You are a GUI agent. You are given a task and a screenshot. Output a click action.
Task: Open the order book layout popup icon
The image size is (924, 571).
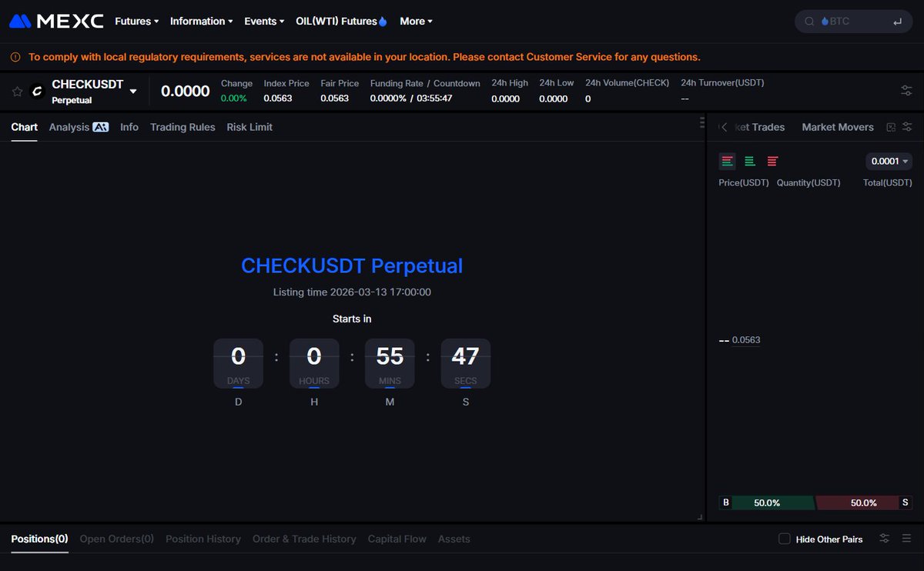pos(891,127)
